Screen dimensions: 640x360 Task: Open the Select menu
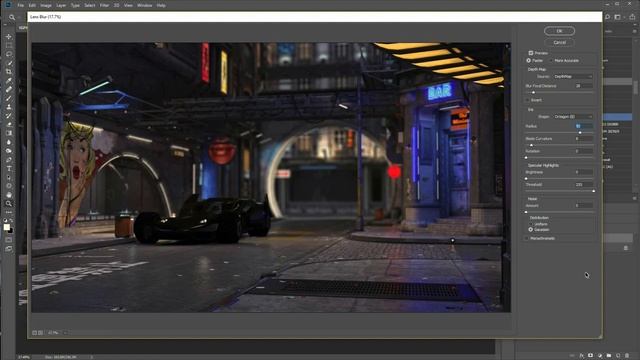pyautogui.click(x=89, y=5)
